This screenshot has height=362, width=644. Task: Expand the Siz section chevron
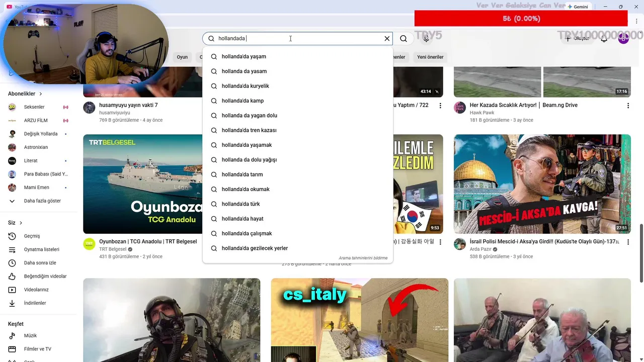point(21,223)
